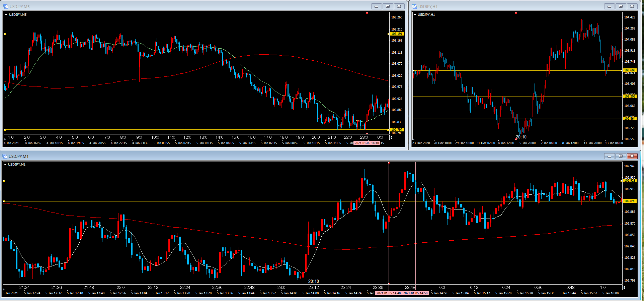Close the USDJPY,M1 chart window

(x=632, y=156)
